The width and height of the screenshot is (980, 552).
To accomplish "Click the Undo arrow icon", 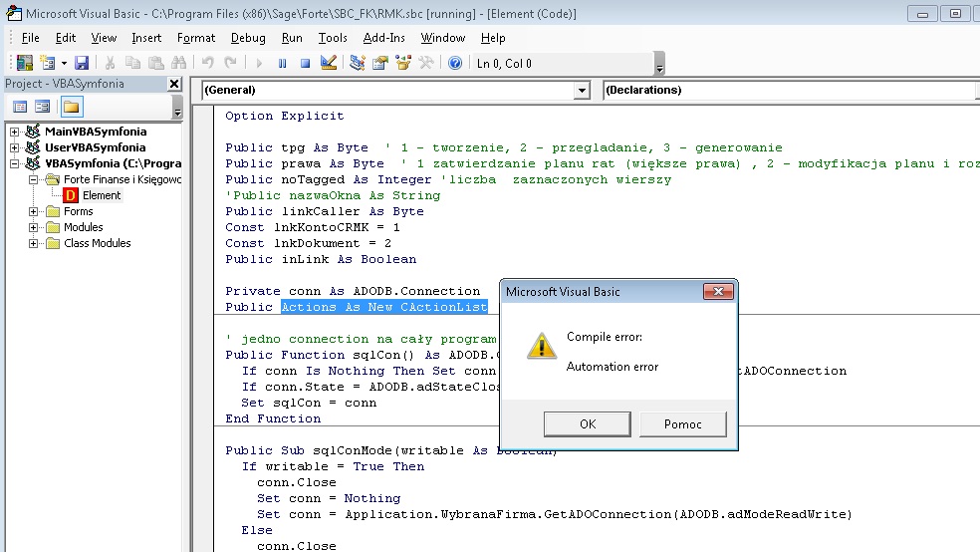I will (207, 63).
